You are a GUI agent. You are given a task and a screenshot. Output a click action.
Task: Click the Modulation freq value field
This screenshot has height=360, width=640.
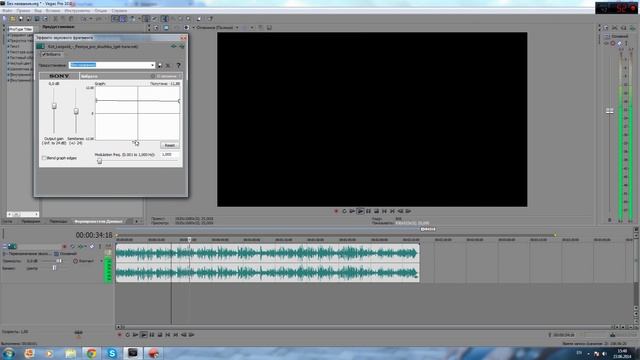click(x=169, y=155)
